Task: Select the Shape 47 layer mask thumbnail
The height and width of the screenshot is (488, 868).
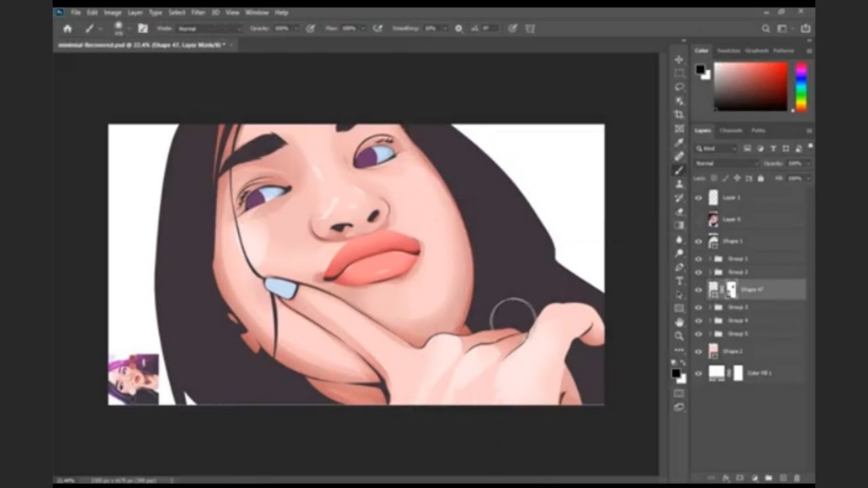Action: click(731, 290)
